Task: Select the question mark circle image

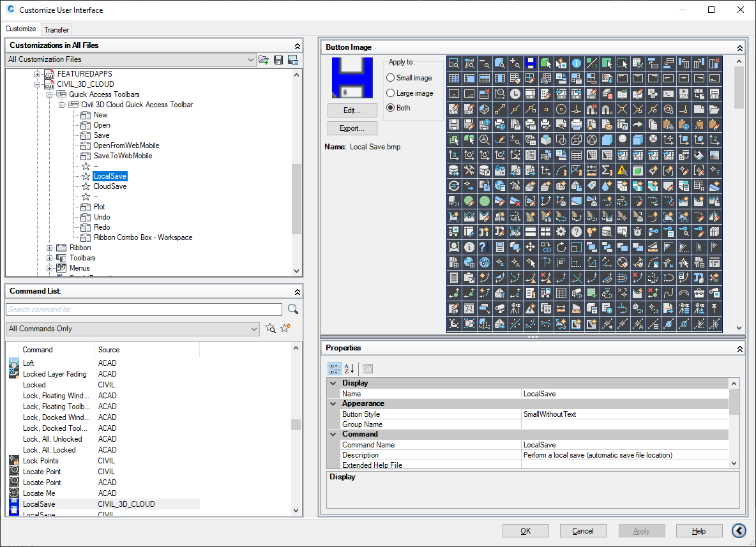Action: tap(576, 232)
